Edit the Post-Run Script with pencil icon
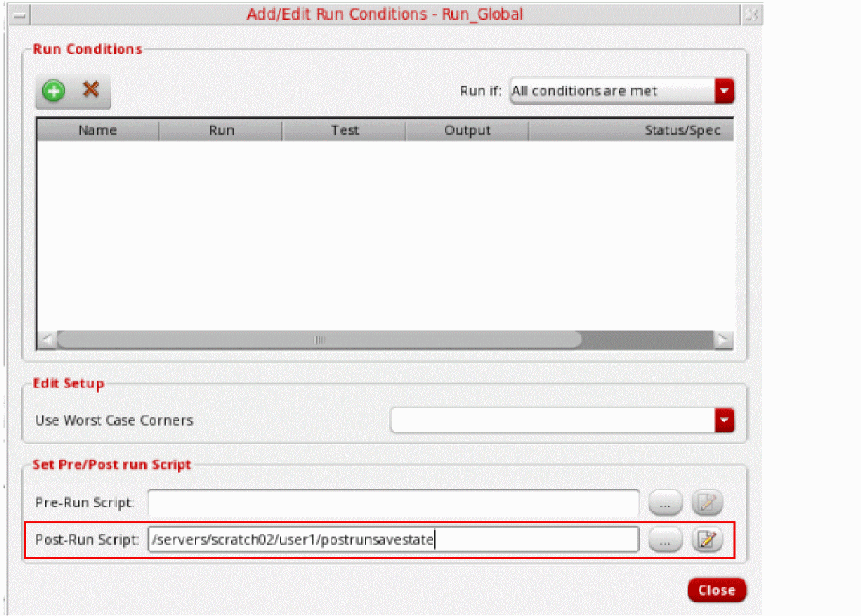The height and width of the screenshot is (616, 861). [707, 540]
